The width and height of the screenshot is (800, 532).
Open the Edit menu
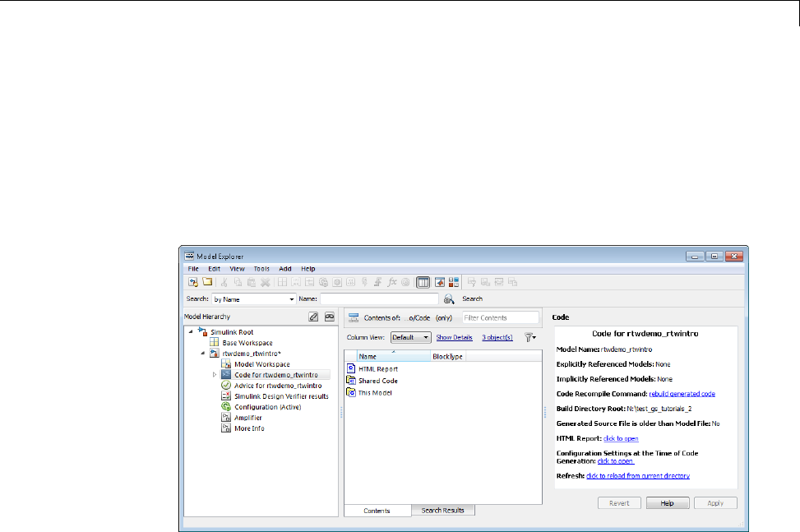click(x=215, y=268)
